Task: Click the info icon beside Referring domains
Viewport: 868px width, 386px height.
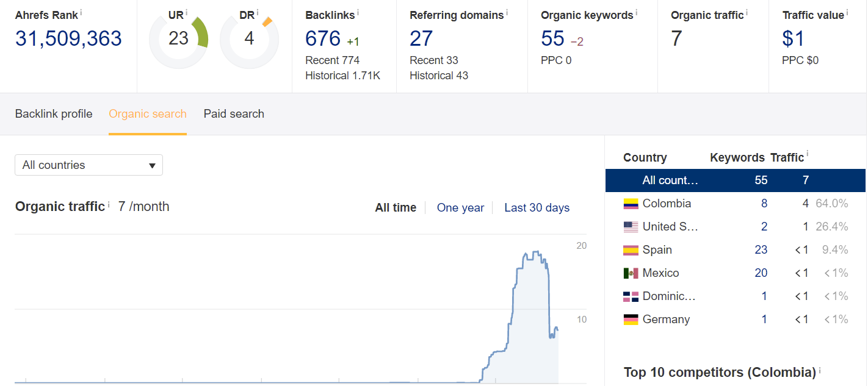Action: [507, 12]
